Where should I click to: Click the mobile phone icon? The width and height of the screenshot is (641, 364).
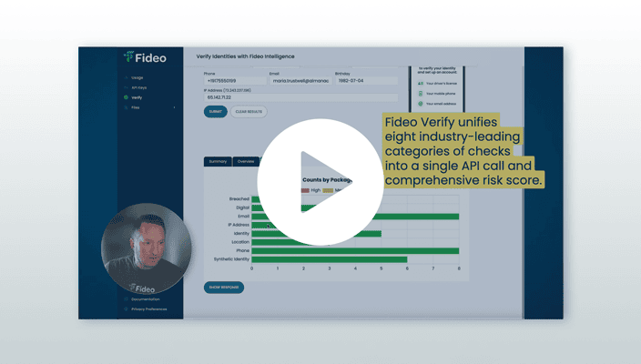tap(421, 94)
